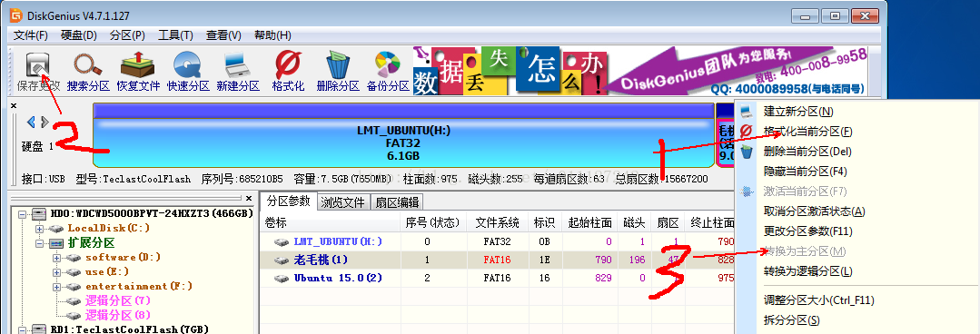Open the 查看(V) menu
This screenshot has height=334, width=980.
223,35
